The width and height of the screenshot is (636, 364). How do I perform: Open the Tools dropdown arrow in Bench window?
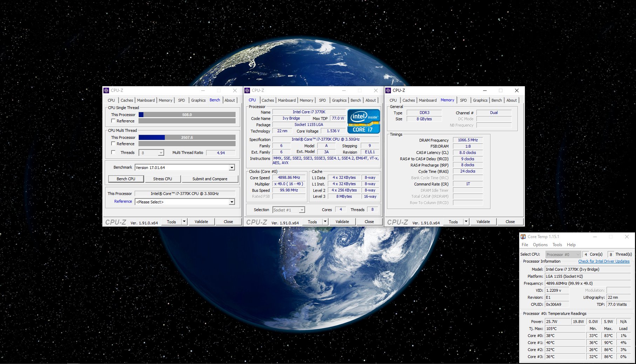(184, 222)
